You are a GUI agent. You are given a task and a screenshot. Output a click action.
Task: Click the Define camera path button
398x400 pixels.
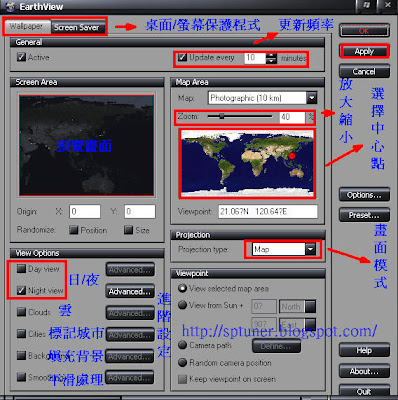[x=276, y=346]
